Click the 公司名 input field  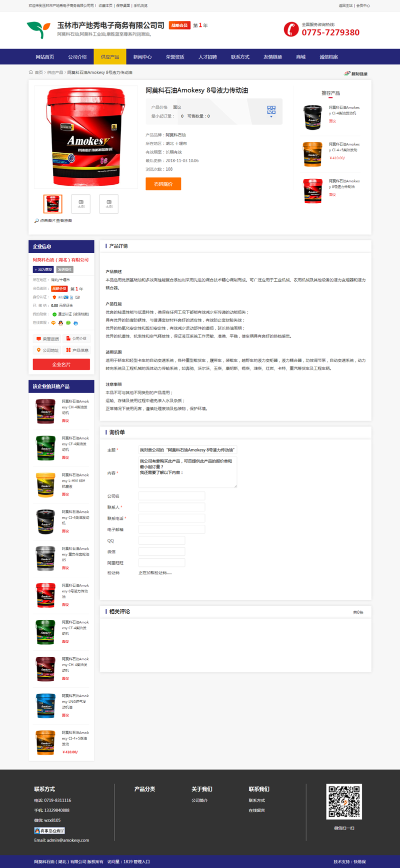[x=171, y=496]
